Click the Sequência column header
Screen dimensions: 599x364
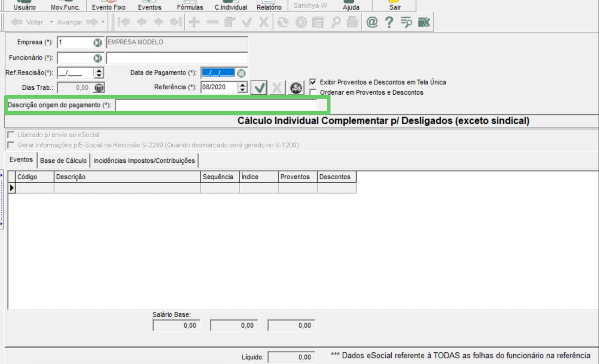coord(220,177)
